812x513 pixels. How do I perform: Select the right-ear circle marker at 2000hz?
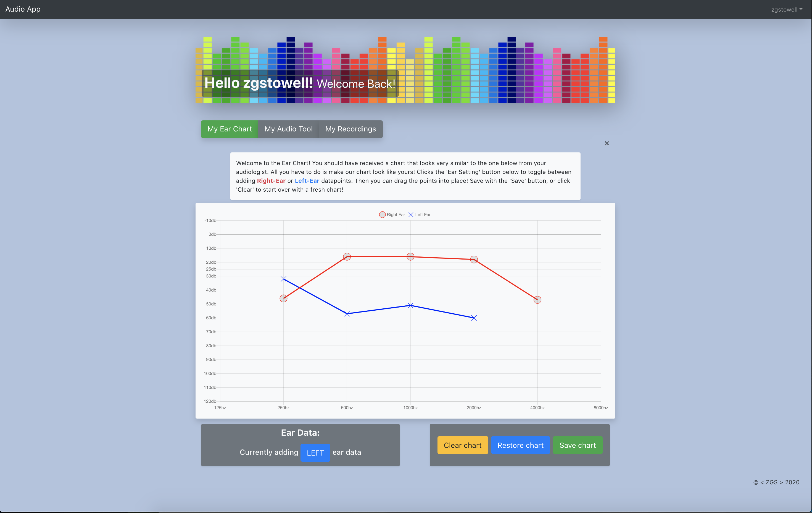click(474, 260)
